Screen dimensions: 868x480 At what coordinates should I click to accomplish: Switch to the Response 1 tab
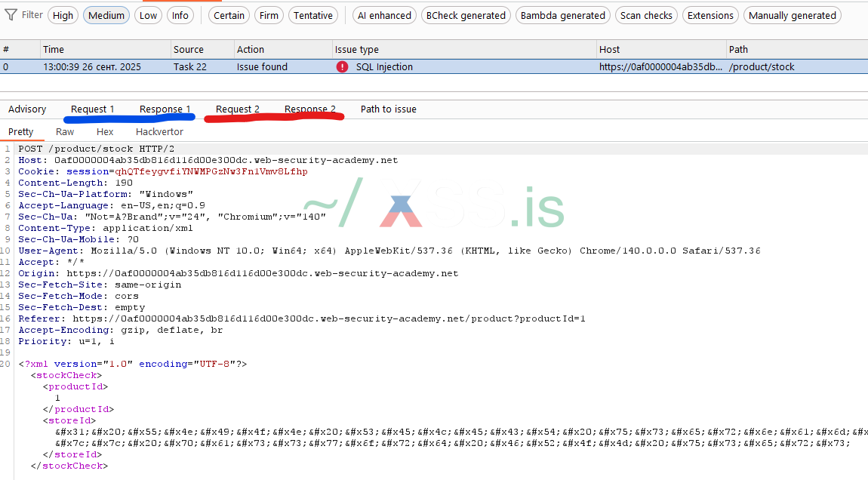tap(165, 109)
